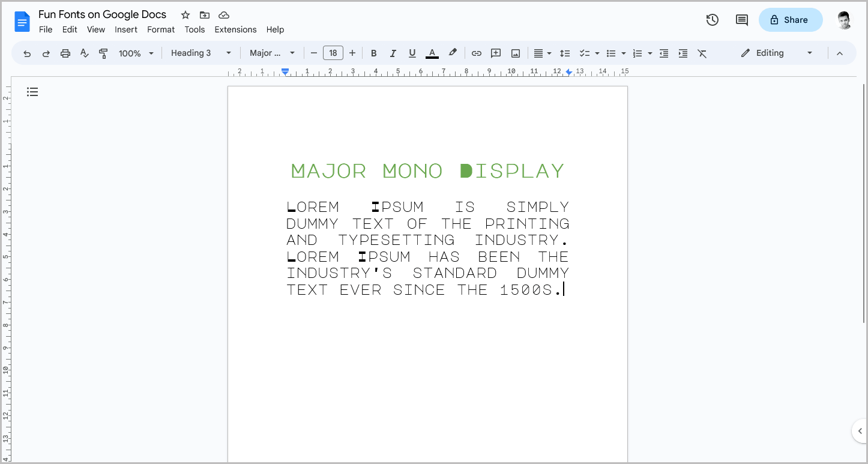This screenshot has height=464, width=868.
Task: Clear formatting using the toolbar icon
Action: pyautogui.click(x=702, y=53)
